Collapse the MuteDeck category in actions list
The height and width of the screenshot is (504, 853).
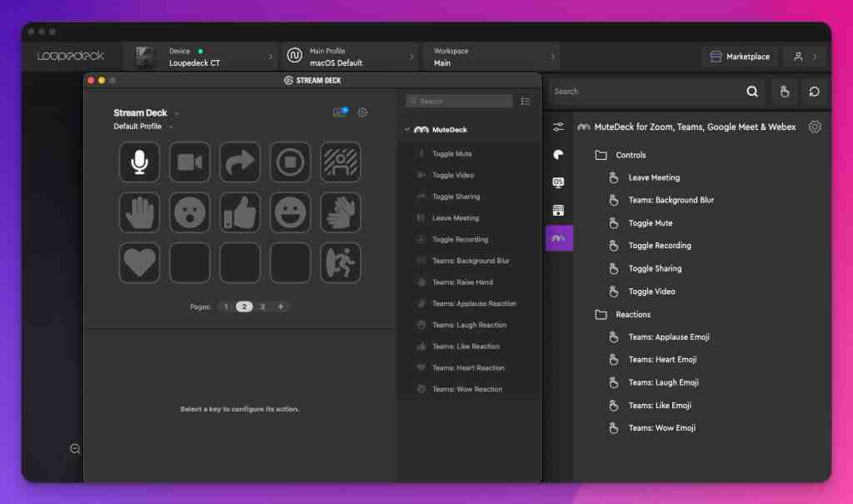tap(407, 130)
